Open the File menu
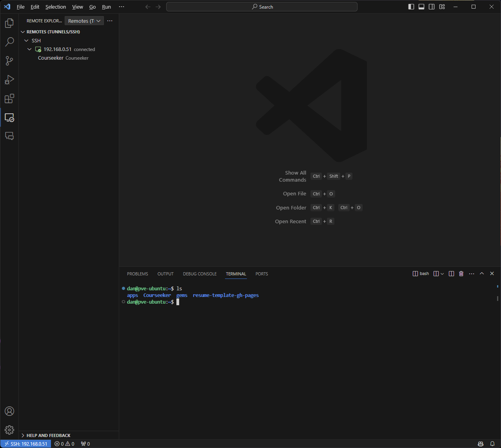Viewport: 501px width, 448px height. (x=21, y=7)
